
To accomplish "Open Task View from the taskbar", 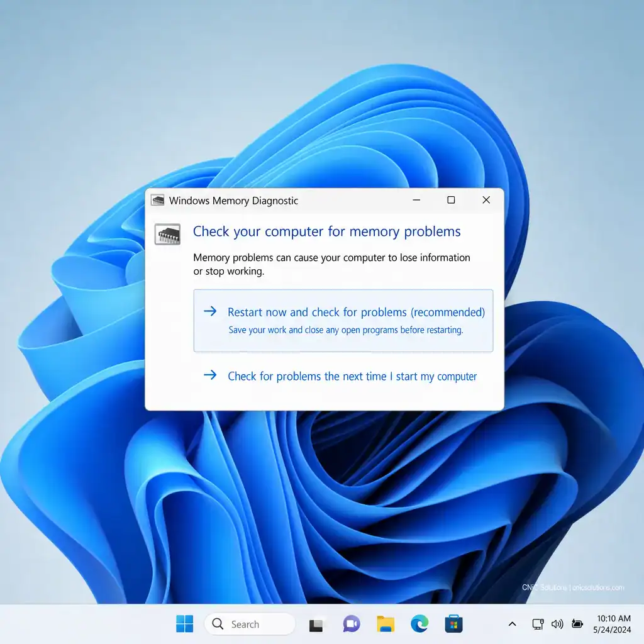I will 316,625.
